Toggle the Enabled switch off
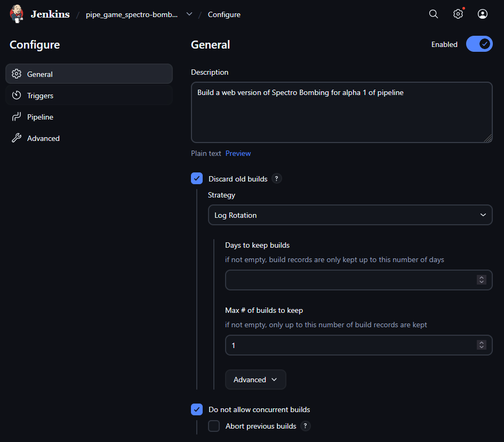Viewport: 504px width, 442px height. click(479, 44)
